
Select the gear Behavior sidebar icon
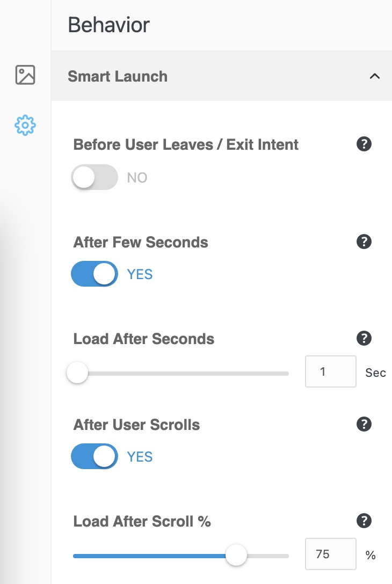pos(25,125)
